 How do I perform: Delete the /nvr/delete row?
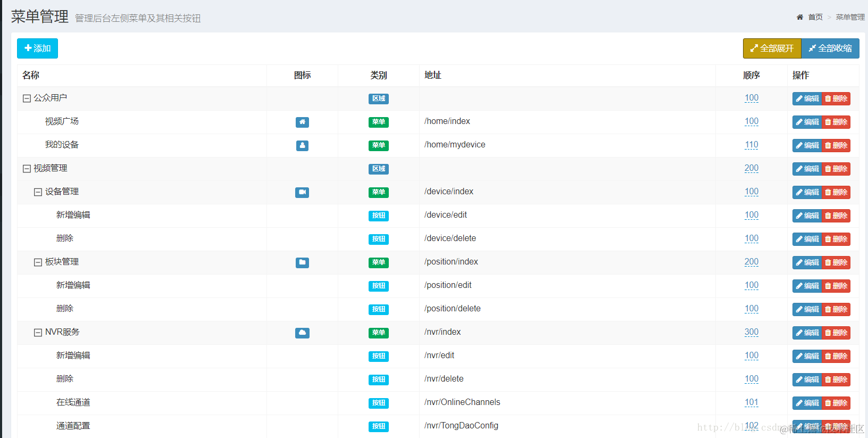point(836,379)
